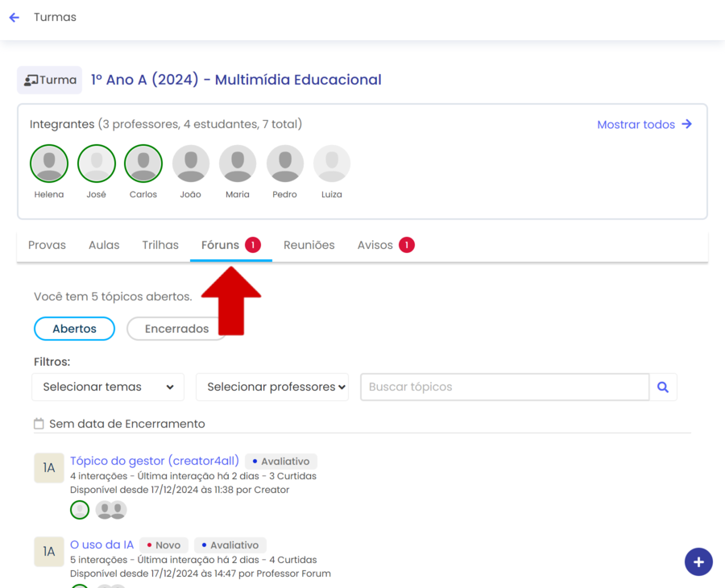The height and width of the screenshot is (588, 725).
Task: Switch to the Provas tab
Action: (47, 246)
